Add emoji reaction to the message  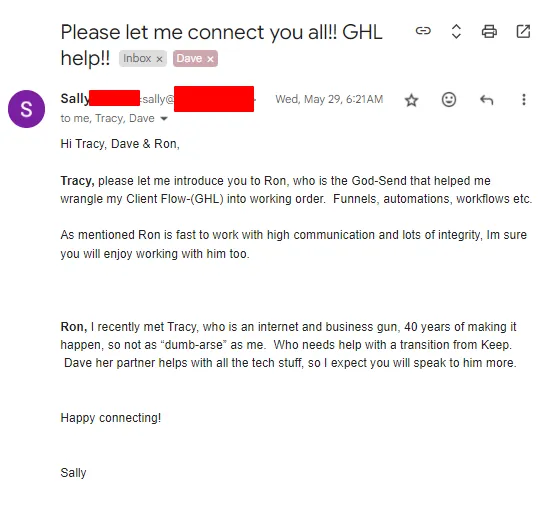449,100
